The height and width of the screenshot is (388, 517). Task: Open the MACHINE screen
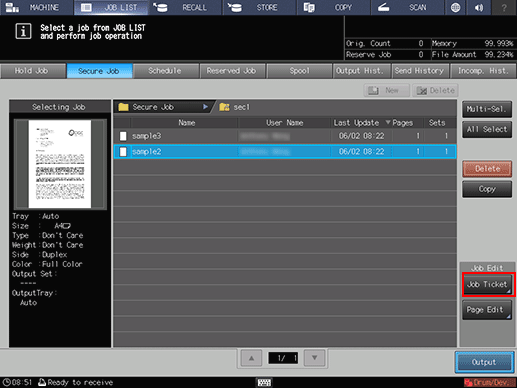pos(36,7)
